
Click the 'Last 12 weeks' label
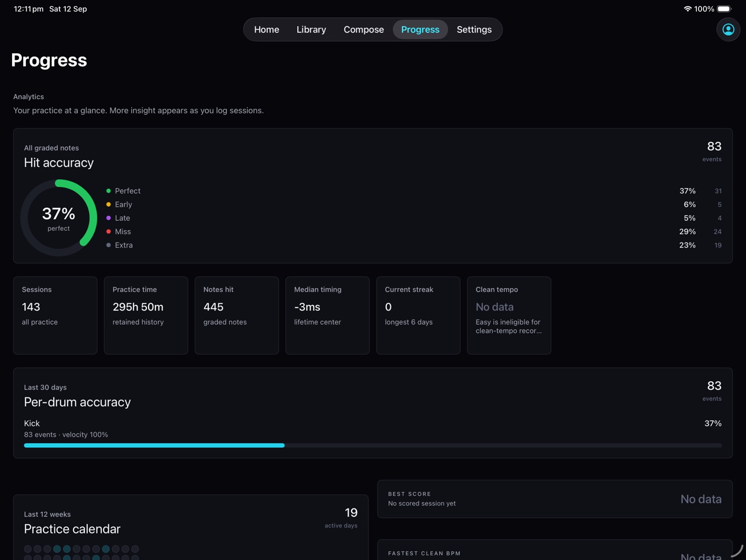[x=47, y=514]
